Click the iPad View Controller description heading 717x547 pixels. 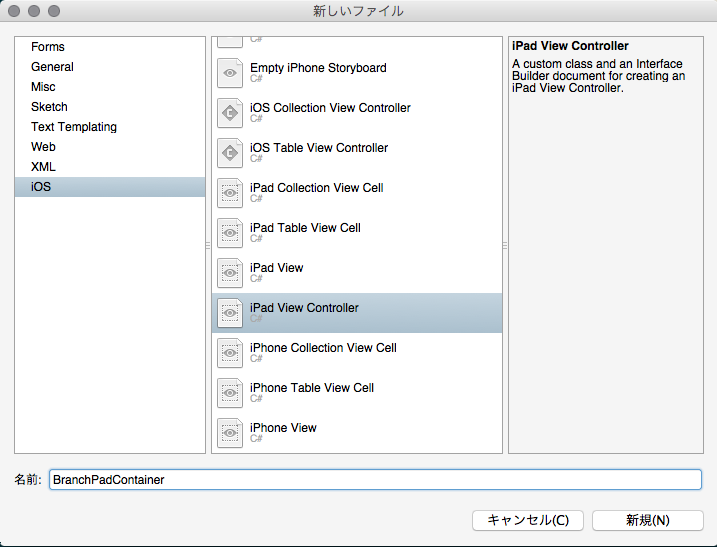(x=570, y=46)
